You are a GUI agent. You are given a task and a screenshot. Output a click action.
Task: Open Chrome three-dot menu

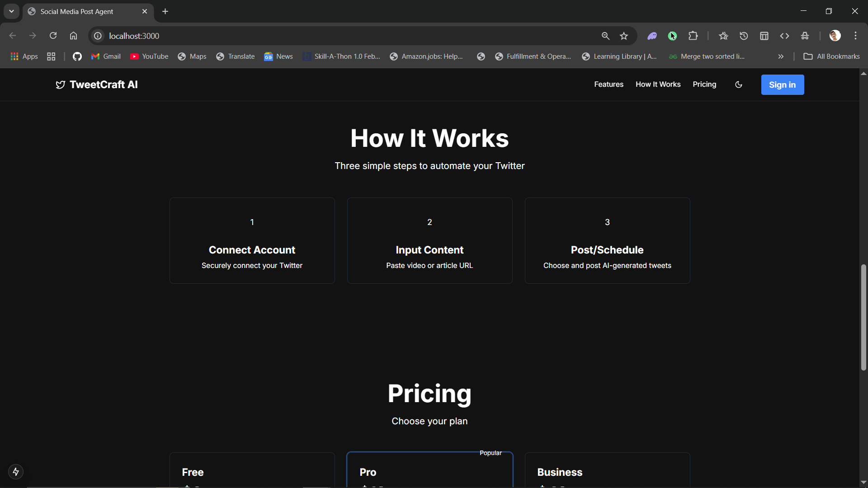pos(855,36)
